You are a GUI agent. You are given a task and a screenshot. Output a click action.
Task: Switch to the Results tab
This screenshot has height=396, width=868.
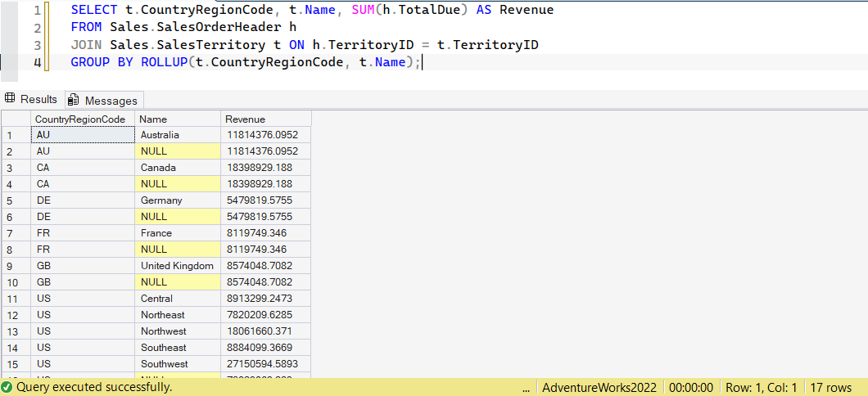click(32, 100)
